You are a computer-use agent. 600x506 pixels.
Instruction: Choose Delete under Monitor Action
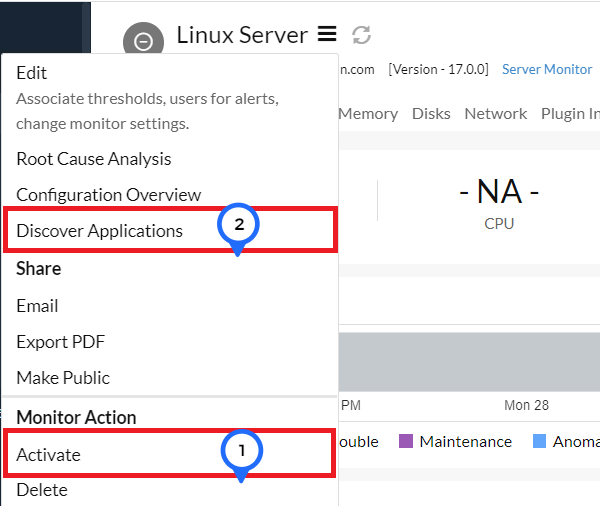[42, 490]
